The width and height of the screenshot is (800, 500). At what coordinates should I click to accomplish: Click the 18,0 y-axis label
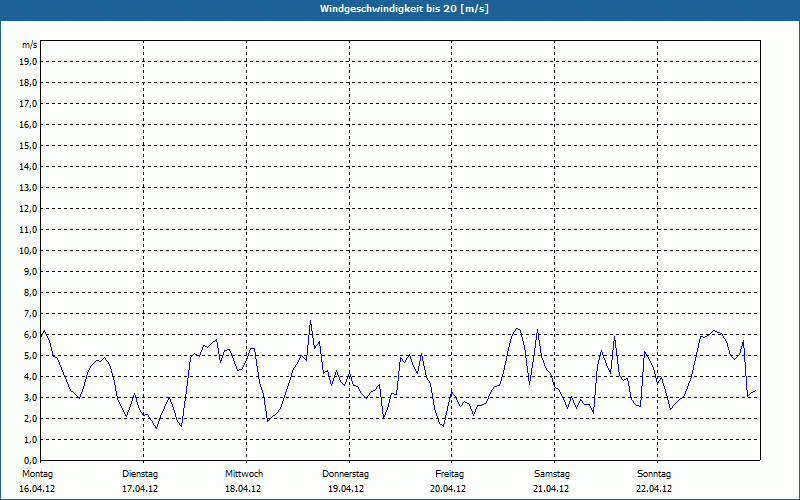point(28,83)
